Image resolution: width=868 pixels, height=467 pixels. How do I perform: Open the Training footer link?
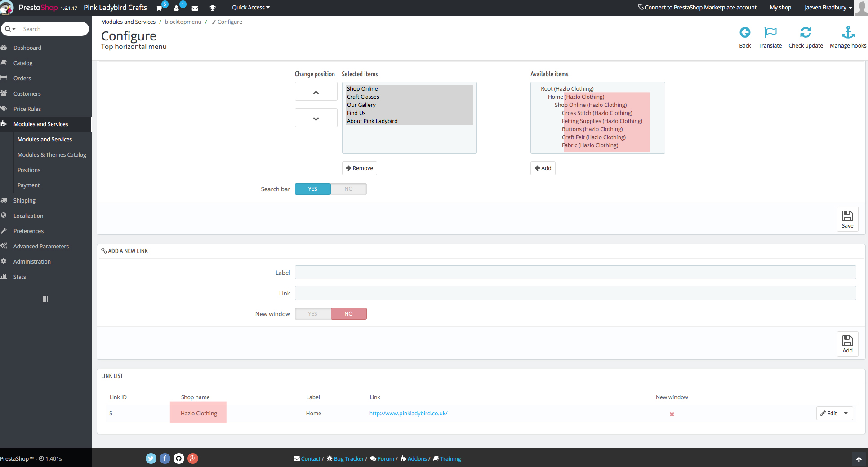(447, 458)
